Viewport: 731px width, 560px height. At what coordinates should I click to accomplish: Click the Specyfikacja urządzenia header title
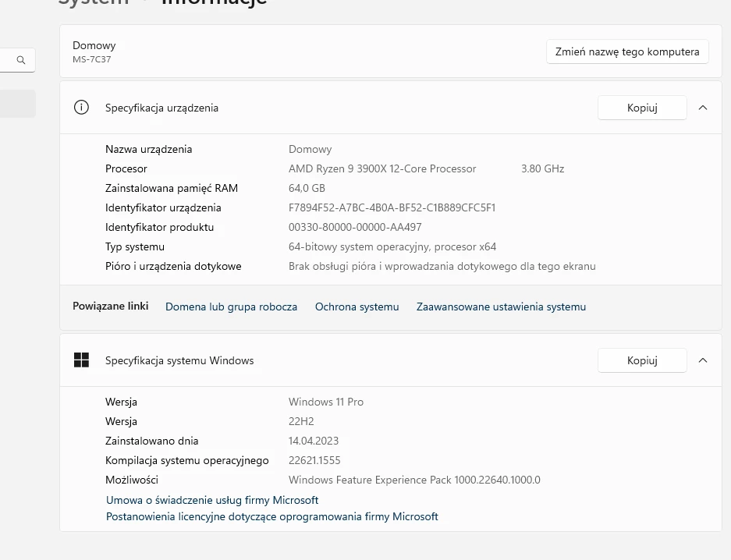point(161,108)
